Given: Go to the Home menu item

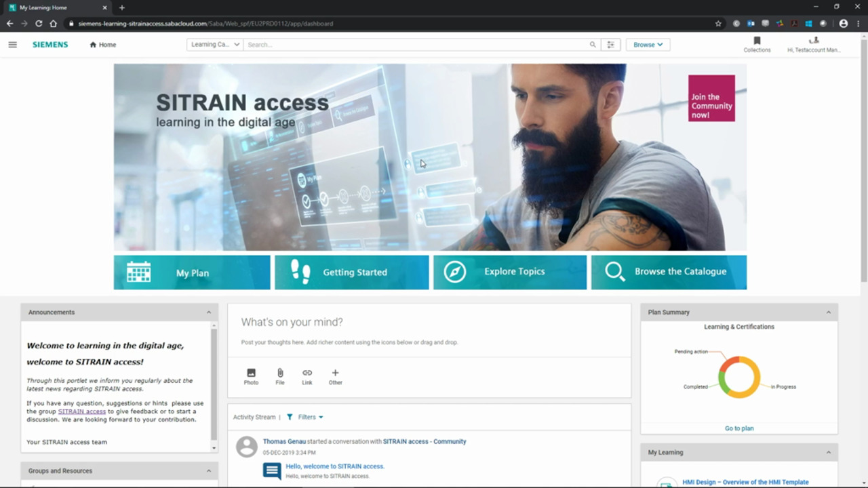Looking at the screenshot, I should pos(102,45).
